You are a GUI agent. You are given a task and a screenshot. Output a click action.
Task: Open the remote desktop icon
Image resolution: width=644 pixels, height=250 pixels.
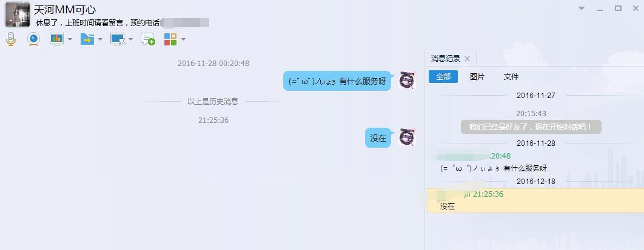(x=118, y=39)
